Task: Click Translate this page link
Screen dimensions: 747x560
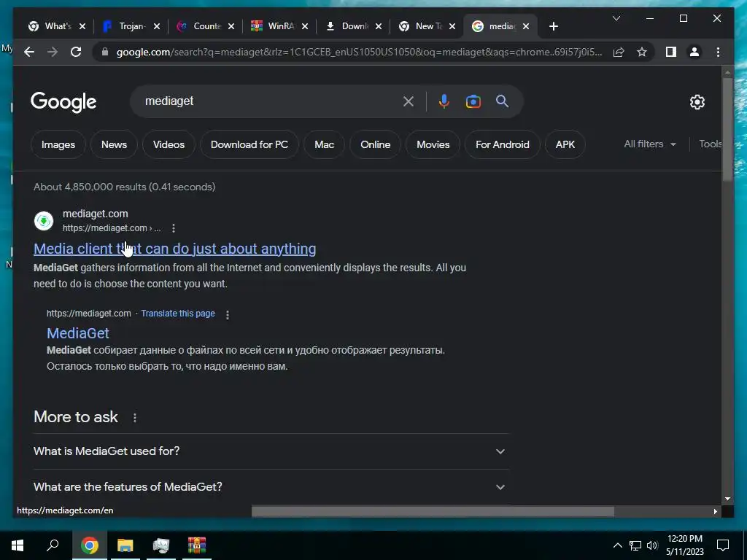Action: tap(178, 314)
